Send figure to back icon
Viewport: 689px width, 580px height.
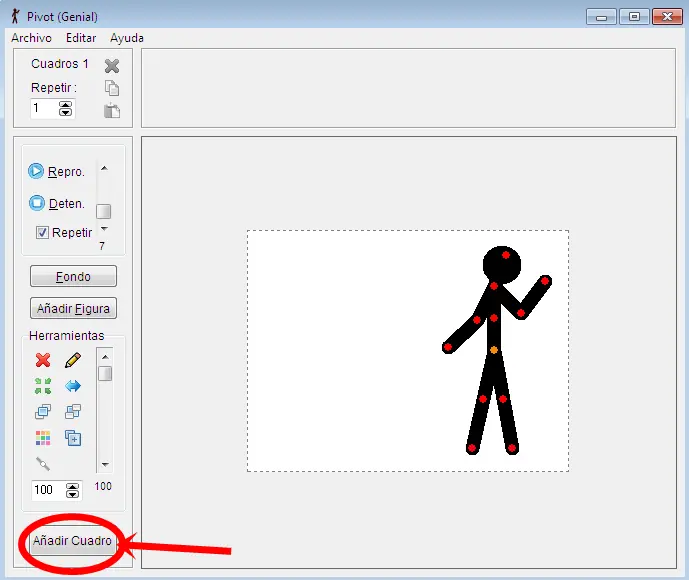tap(73, 412)
